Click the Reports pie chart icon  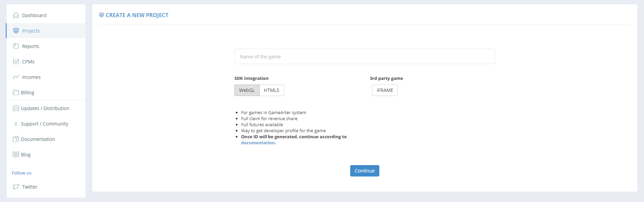pyautogui.click(x=16, y=46)
